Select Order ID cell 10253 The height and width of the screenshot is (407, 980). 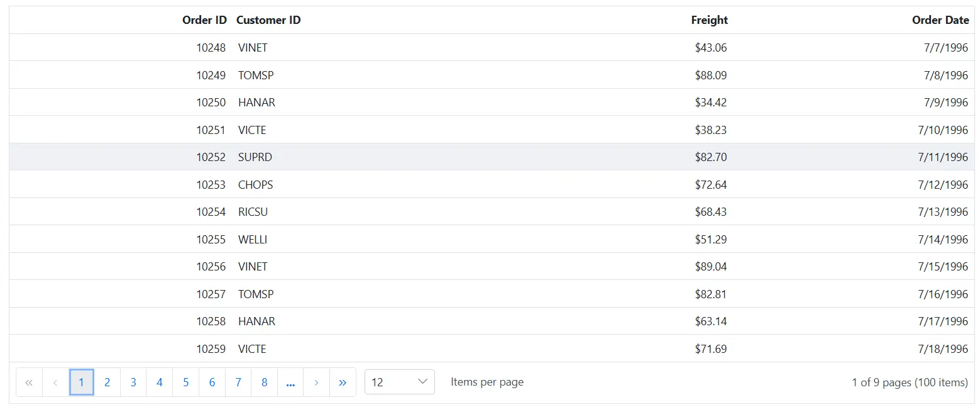(x=211, y=185)
